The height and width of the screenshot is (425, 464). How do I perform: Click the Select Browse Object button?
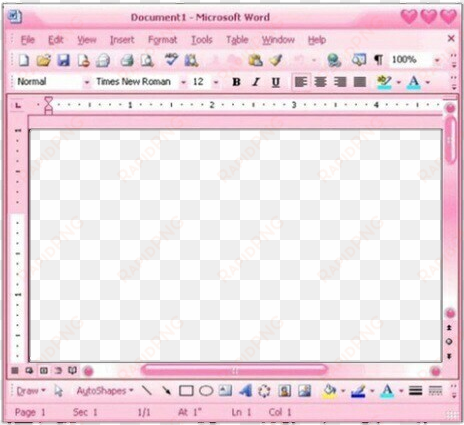point(449,342)
